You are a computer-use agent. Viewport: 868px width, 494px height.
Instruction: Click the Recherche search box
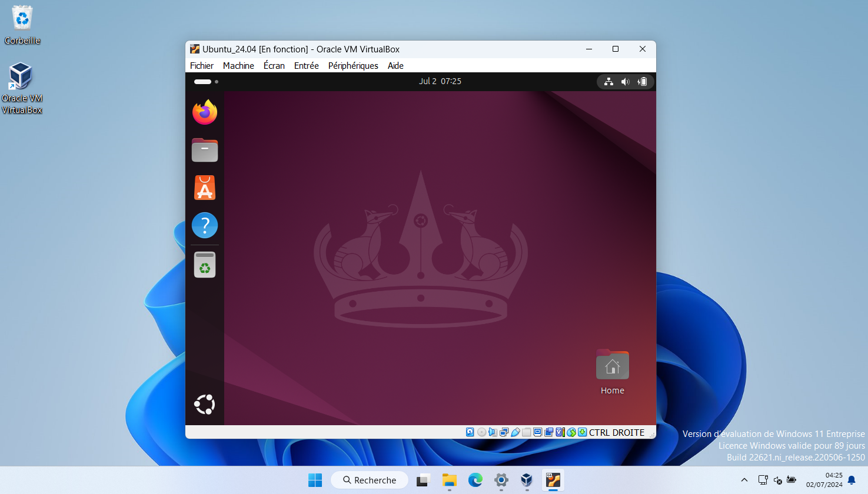coord(370,480)
